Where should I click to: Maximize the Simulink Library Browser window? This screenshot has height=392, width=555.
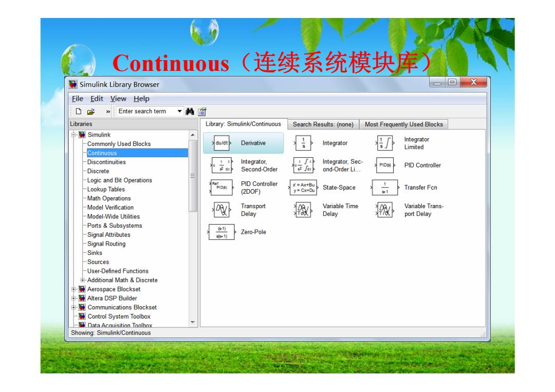click(x=452, y=82)
